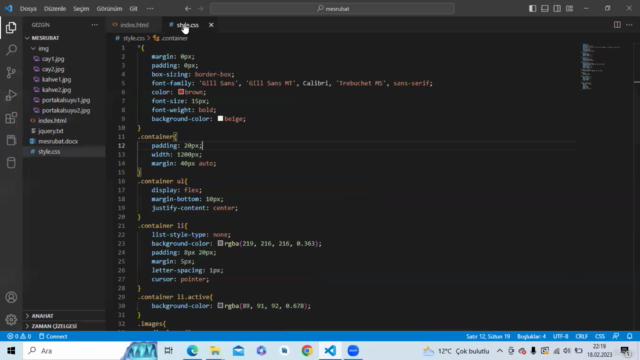This screenshot has height=360, width=640.
Task: Open kahve2.jpg in explorer
Action: [x=56, y=90]
